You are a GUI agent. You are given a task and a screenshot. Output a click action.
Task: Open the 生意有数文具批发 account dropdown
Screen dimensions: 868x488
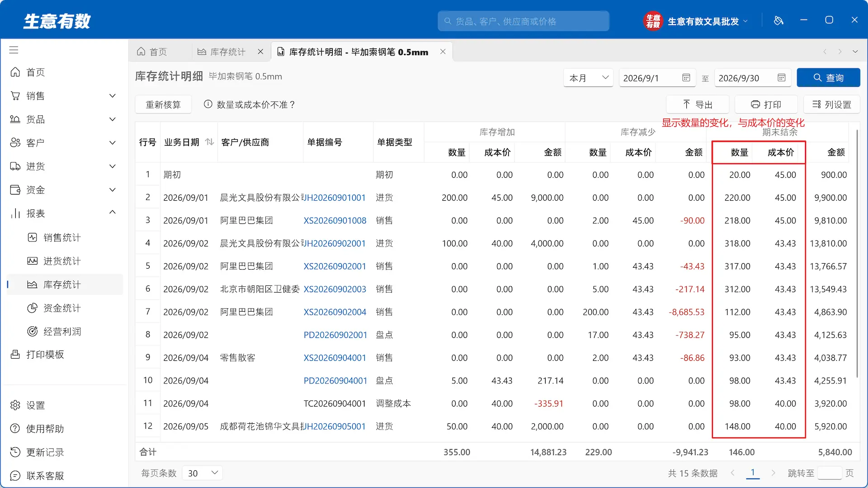point(707,21)
